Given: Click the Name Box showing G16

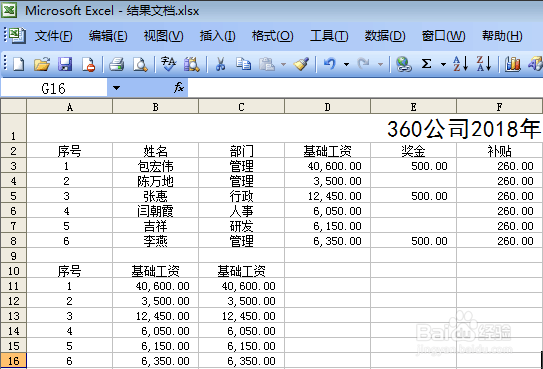Looking at the screenshot, I should [x=54, y=88].
